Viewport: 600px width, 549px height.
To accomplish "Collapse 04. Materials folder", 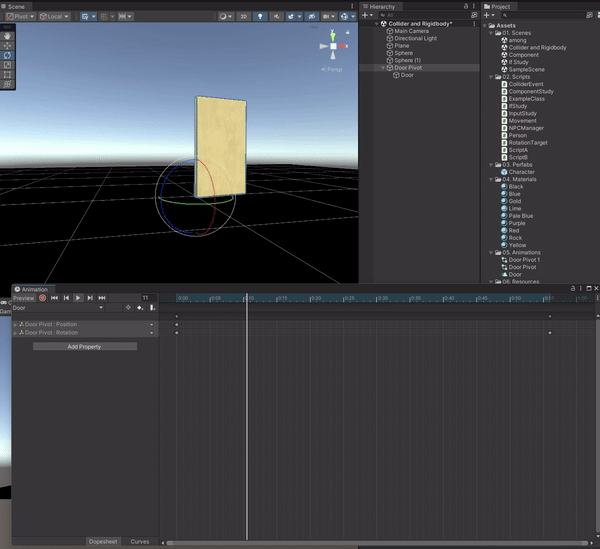I will coord(491,179).
